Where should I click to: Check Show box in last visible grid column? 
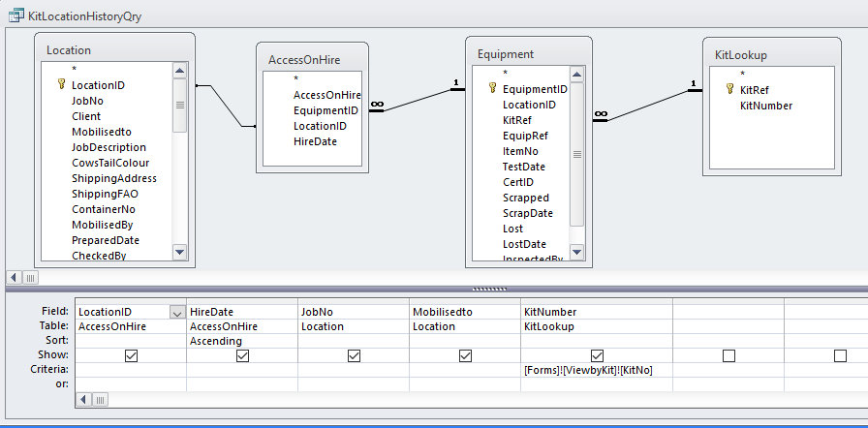pyautogui.click(x=840, y=356)
